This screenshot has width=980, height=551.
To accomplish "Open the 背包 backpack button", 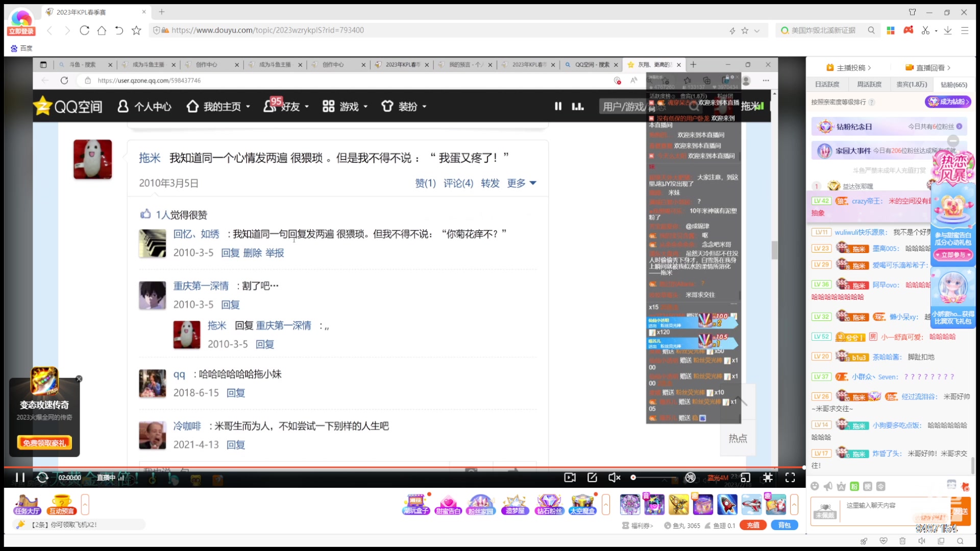I will 785,525.
